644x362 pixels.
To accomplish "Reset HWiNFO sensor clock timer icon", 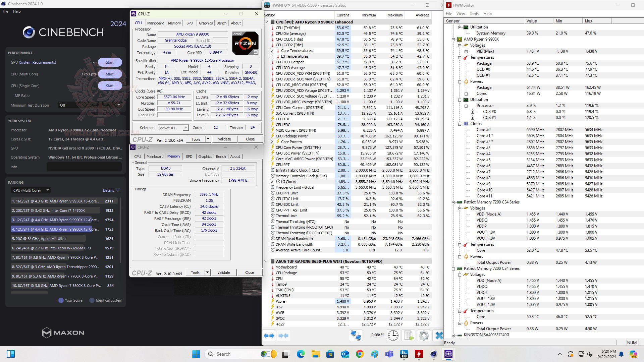I will (x=393, y=336).
